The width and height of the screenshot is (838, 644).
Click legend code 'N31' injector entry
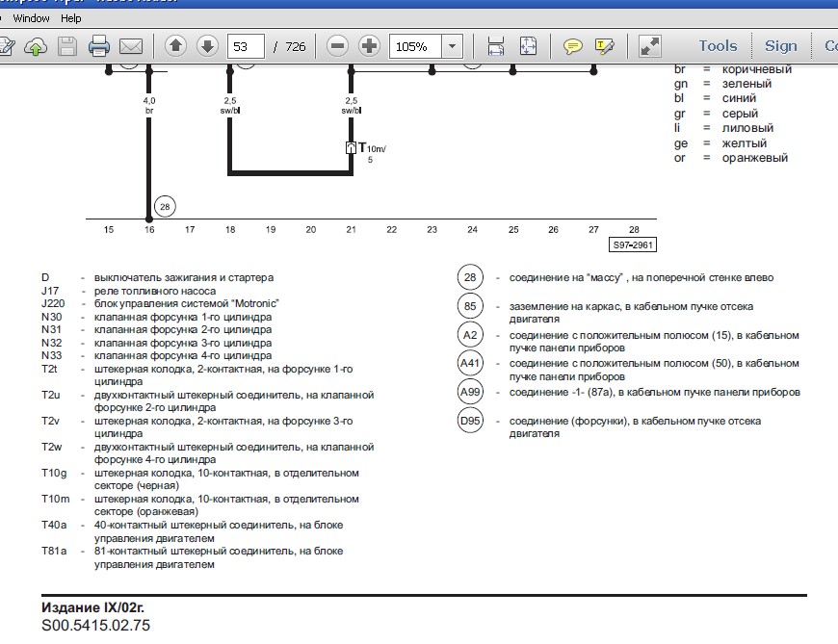click(51, 329)
